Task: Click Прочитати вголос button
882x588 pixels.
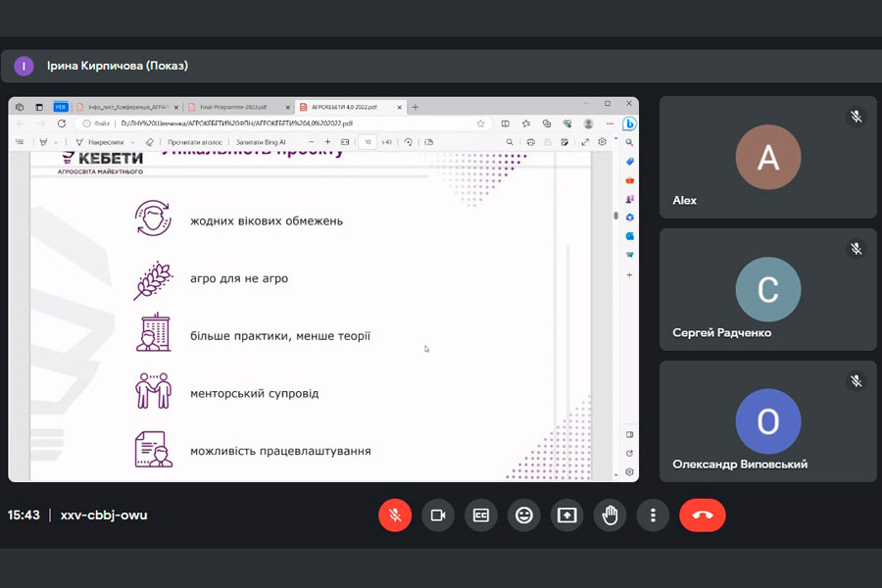Action: (x=195, y=142)
